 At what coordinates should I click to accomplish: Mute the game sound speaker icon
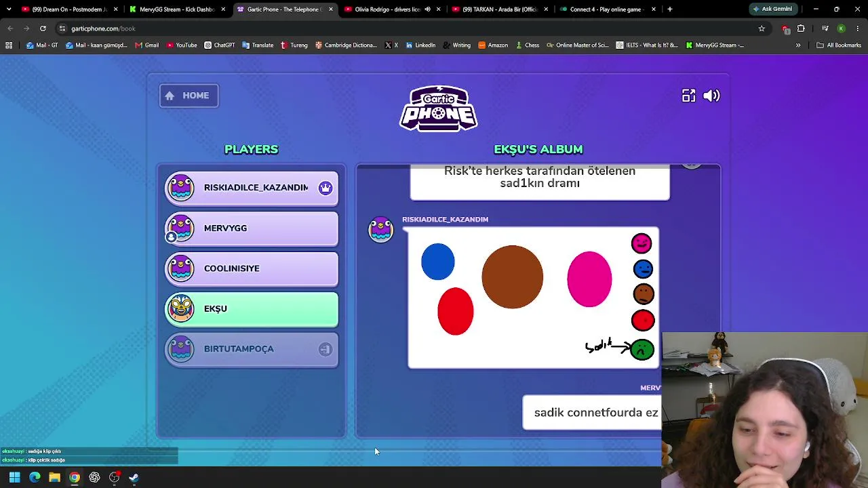[x=711, y=96]
